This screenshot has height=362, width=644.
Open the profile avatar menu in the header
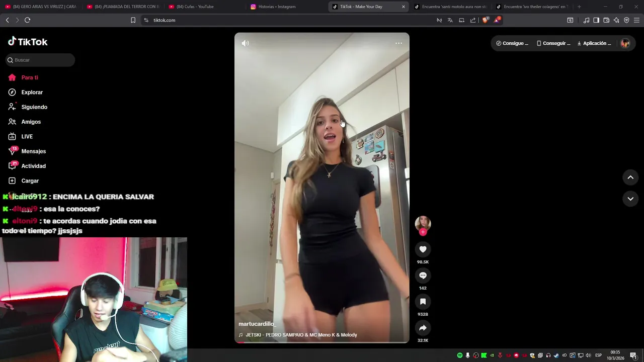click(x=625, y=43)
